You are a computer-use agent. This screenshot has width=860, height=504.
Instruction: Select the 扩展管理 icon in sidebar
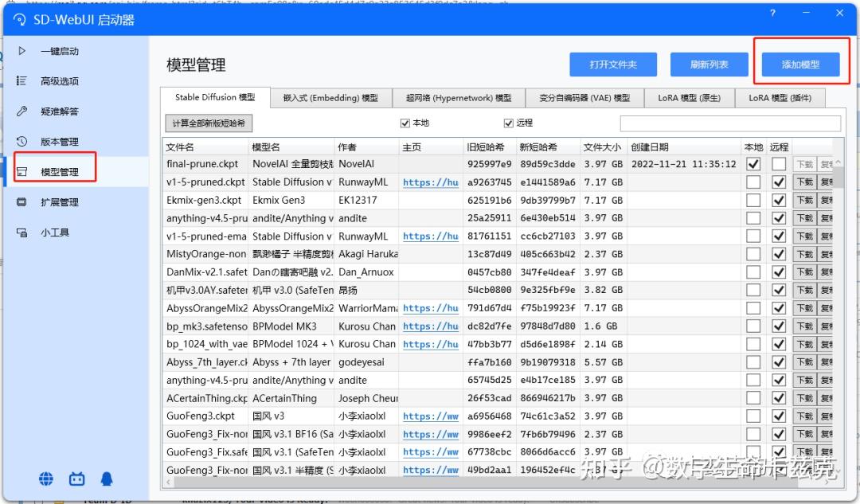pos(21,201)
